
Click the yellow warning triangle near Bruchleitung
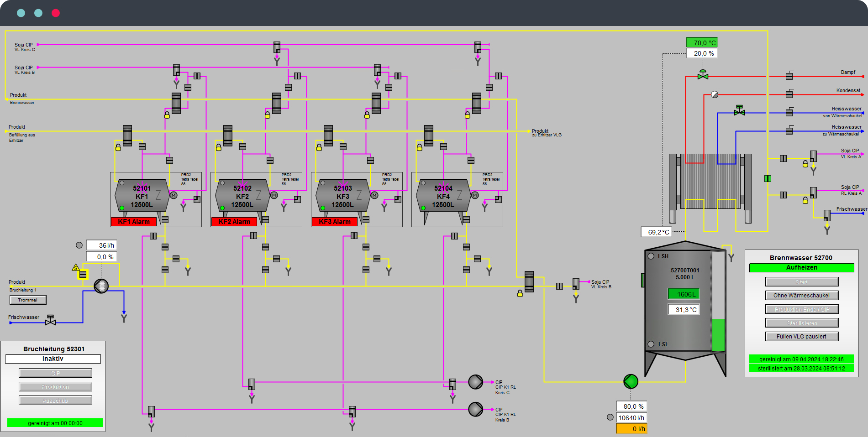pyautogui.click(x=76, y=268)
